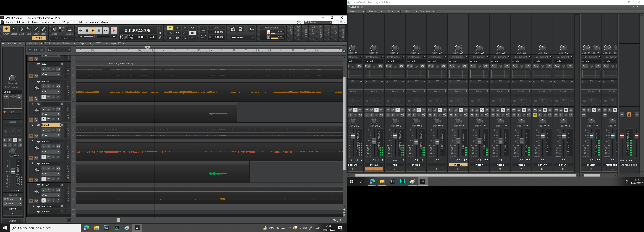
Task: Open the Negra snap value dropdown
Action: 39,38
